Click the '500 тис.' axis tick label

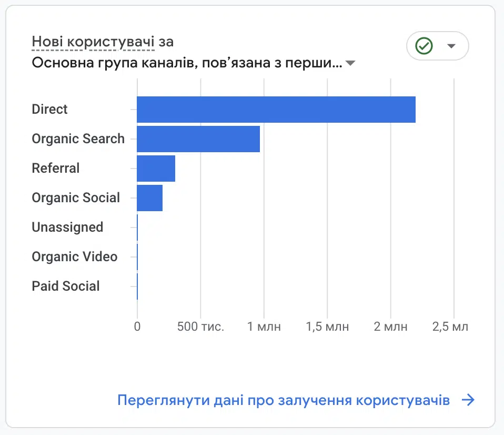[201, 327]
